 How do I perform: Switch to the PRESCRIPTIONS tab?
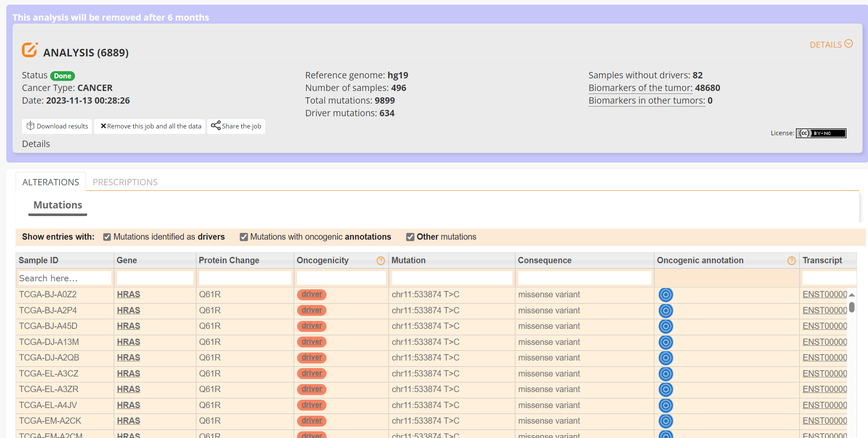pos(125,182)
